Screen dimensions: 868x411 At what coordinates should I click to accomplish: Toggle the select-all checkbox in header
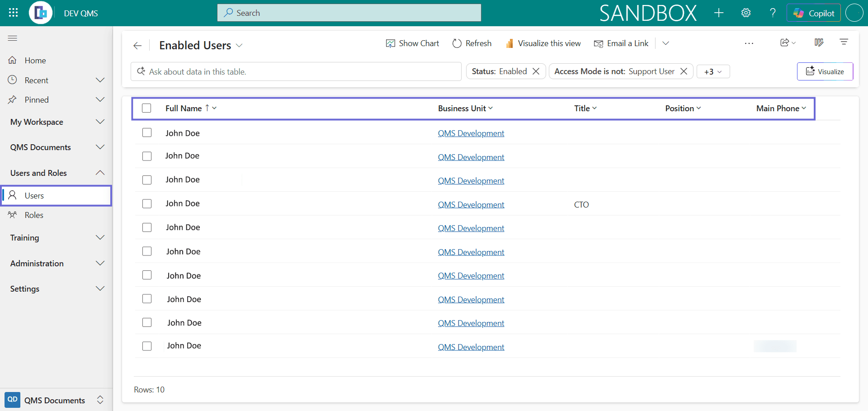(x=146, y=108)
